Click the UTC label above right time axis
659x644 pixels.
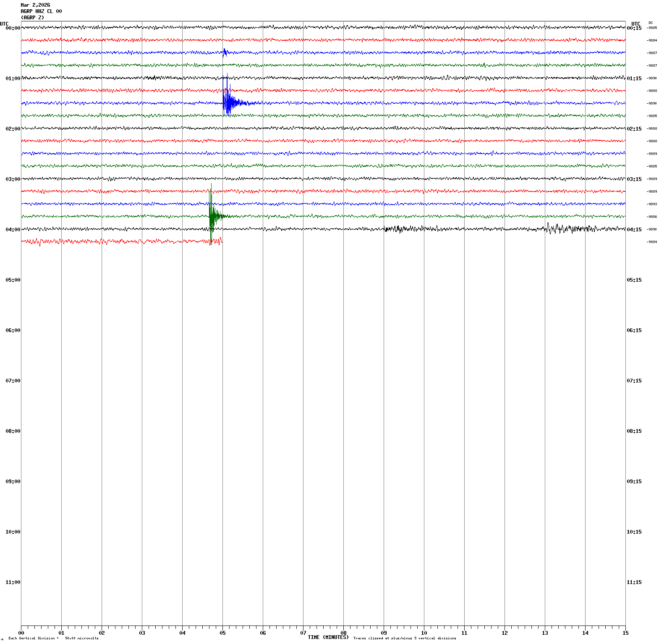pyautogui.click(x=635, y=24)
